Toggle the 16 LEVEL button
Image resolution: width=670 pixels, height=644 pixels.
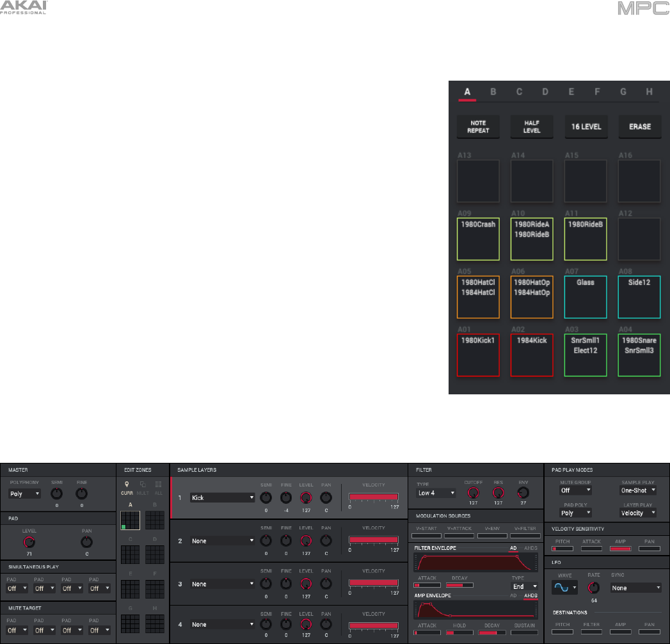point(586,127)
